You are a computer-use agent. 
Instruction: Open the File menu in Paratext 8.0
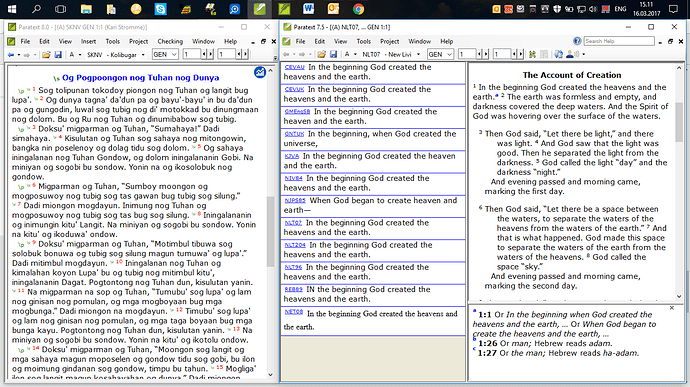(x=26, y=41)
